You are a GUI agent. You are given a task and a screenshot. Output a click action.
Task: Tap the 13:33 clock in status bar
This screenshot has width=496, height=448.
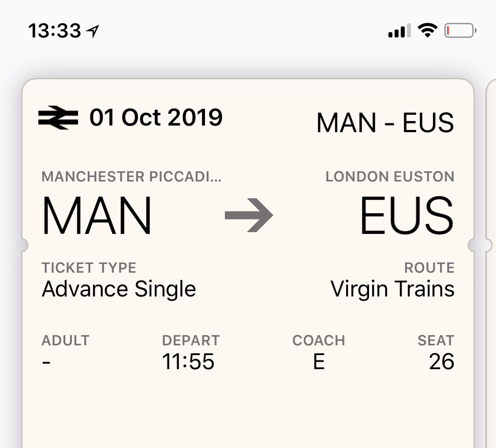55,31
